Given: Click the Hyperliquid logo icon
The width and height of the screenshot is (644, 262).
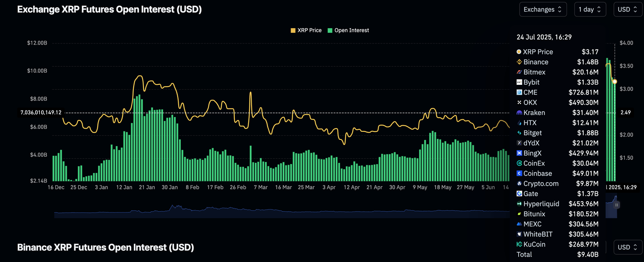Looking at the screenshot, I should click(x=519, y=204).
